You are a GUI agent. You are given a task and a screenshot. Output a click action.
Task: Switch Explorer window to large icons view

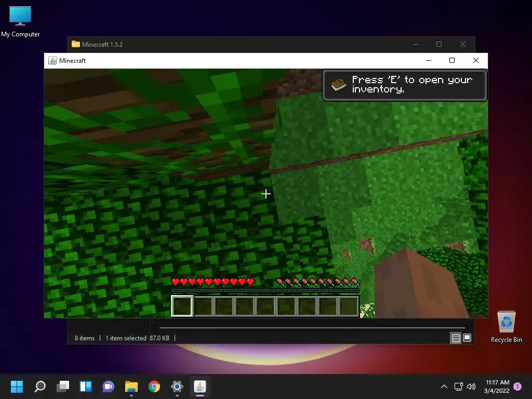(467, 338)
